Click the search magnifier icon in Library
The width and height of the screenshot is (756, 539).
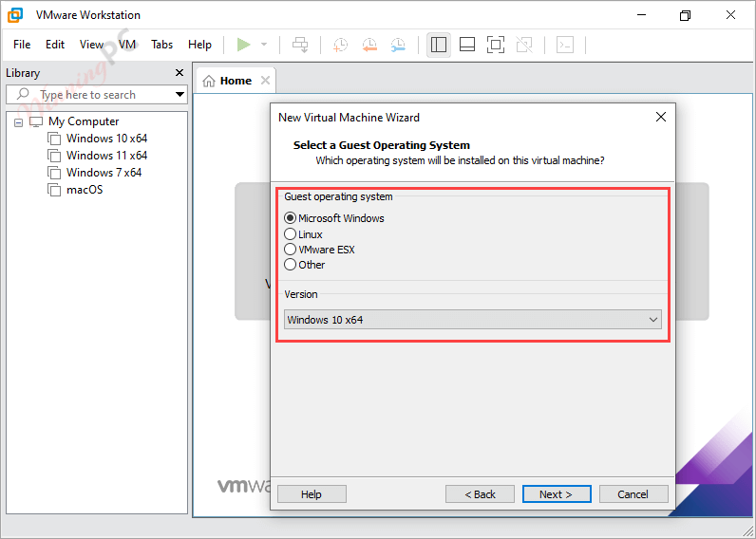click(x=23, y=94)
